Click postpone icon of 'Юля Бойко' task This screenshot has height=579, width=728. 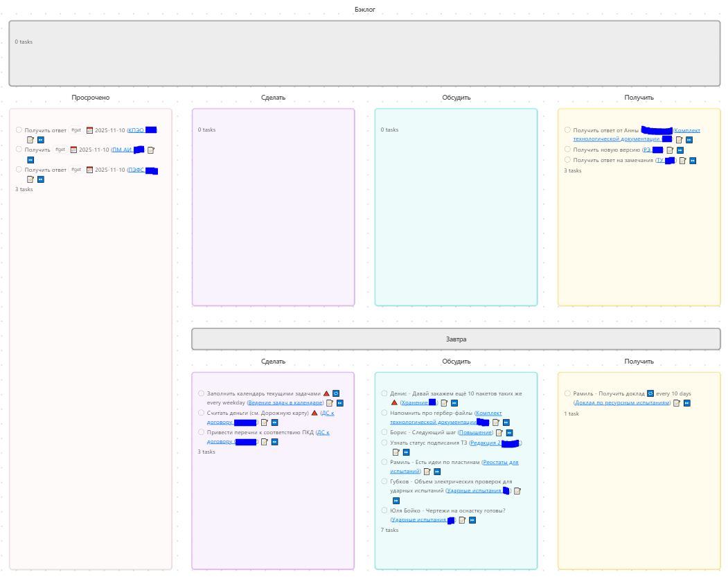472,520
